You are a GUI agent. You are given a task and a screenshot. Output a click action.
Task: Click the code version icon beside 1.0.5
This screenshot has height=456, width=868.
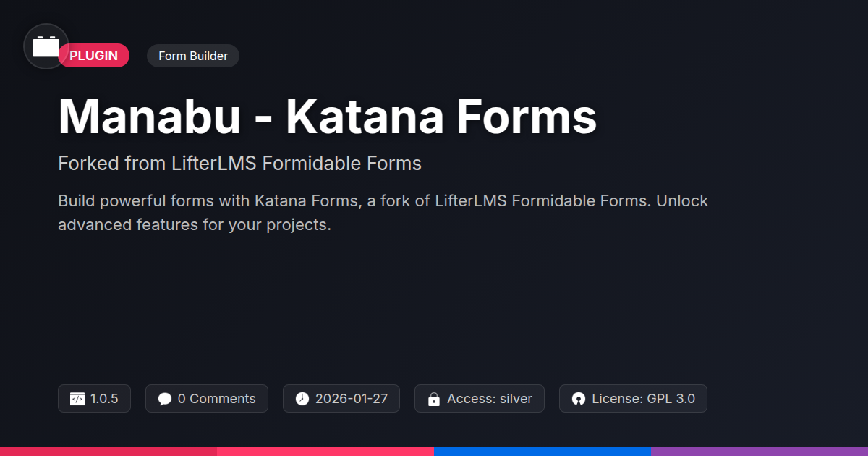[77, 399]
